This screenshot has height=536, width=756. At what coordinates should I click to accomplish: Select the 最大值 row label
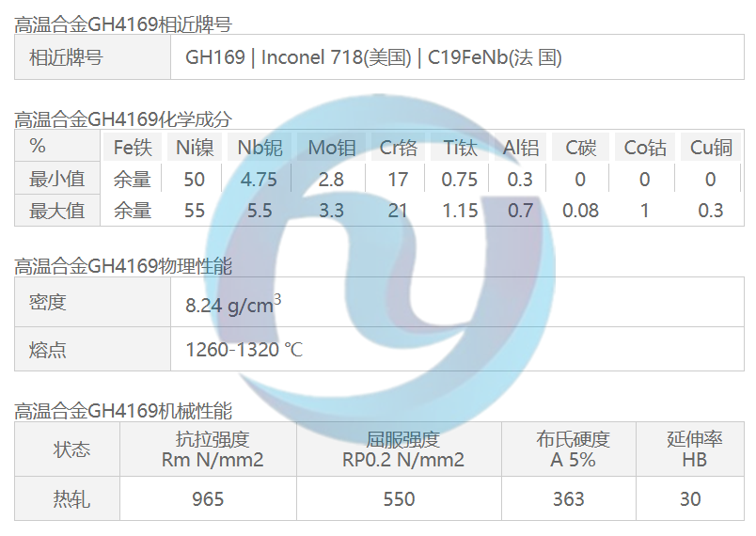pos(57,211)
